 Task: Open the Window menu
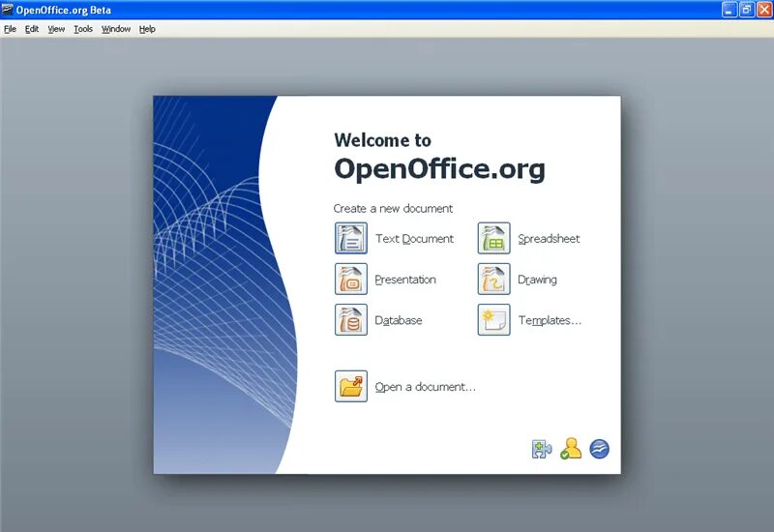[116, 29]
